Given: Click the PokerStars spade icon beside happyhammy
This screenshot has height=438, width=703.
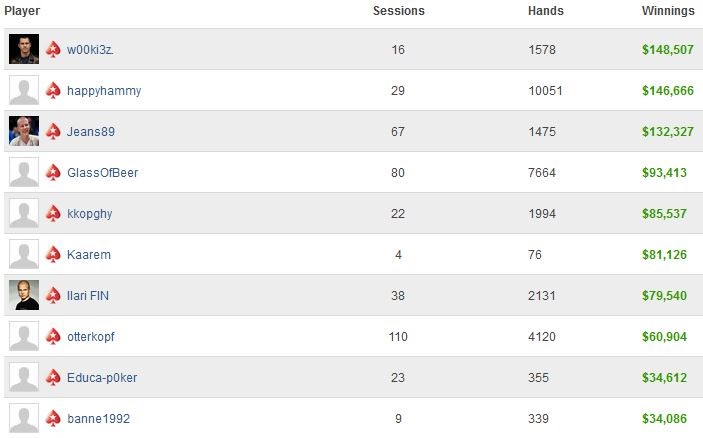Looking at the screenshot, I should [53, 90].
